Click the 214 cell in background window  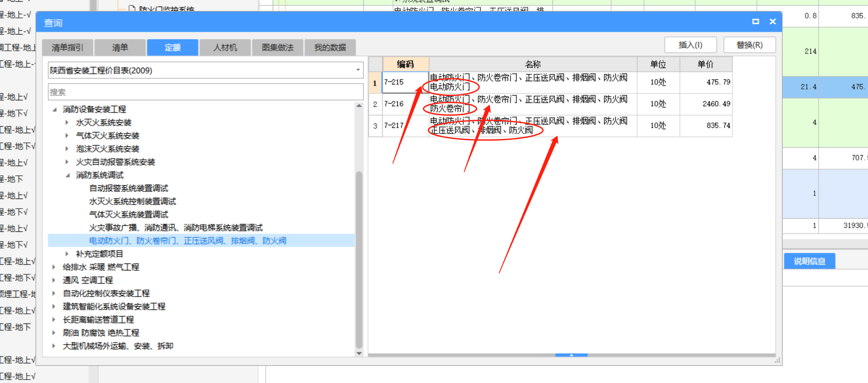801,51
